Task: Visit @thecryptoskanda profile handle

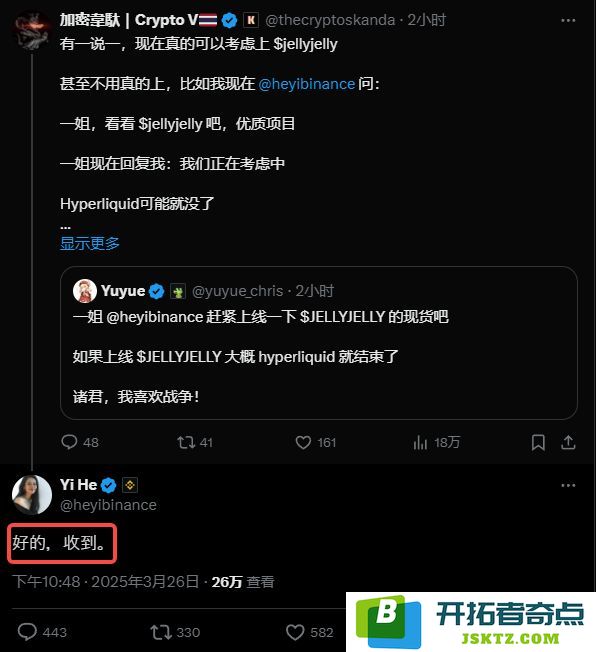Action: pos(330,20)
